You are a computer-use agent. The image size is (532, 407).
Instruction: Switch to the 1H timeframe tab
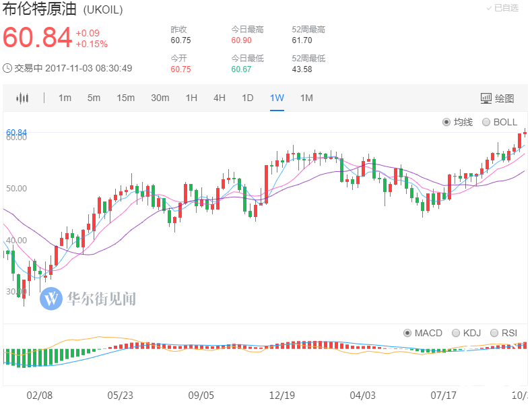point(191,98)
